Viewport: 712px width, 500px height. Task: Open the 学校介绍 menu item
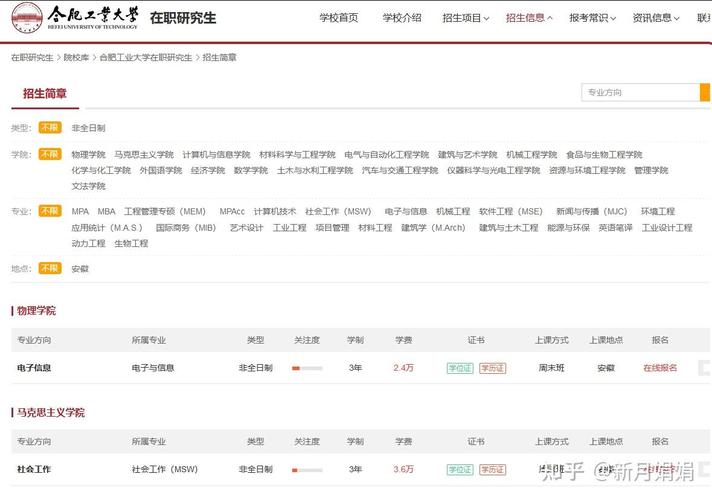[x=402, y=18]
